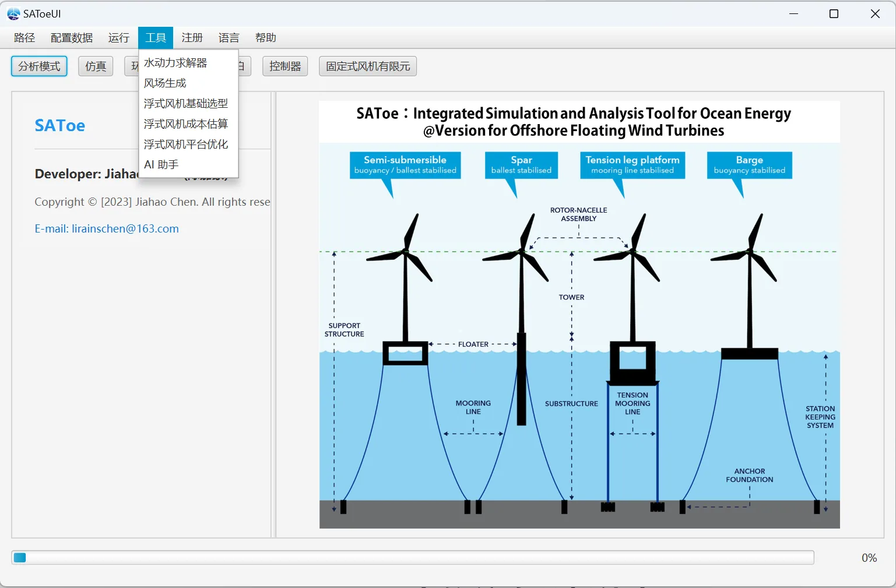Click the Developer: Jiahao text line
This screenshot has width=896, height=588.
(x=87, y=174)
